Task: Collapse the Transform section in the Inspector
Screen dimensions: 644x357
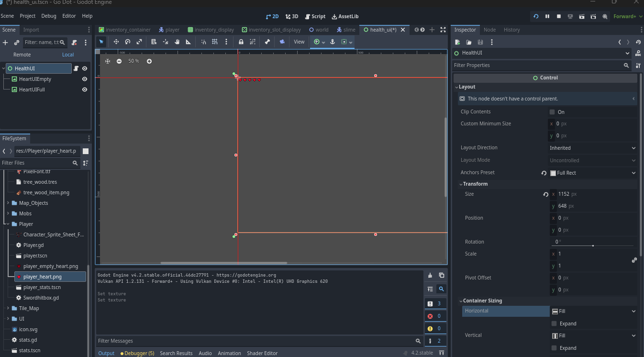Action: pos(475,184)
